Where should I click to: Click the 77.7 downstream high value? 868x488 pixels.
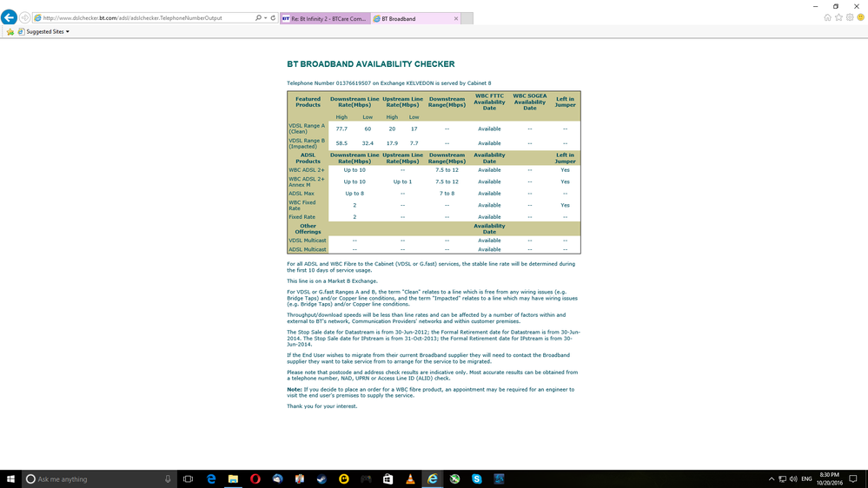341,129
